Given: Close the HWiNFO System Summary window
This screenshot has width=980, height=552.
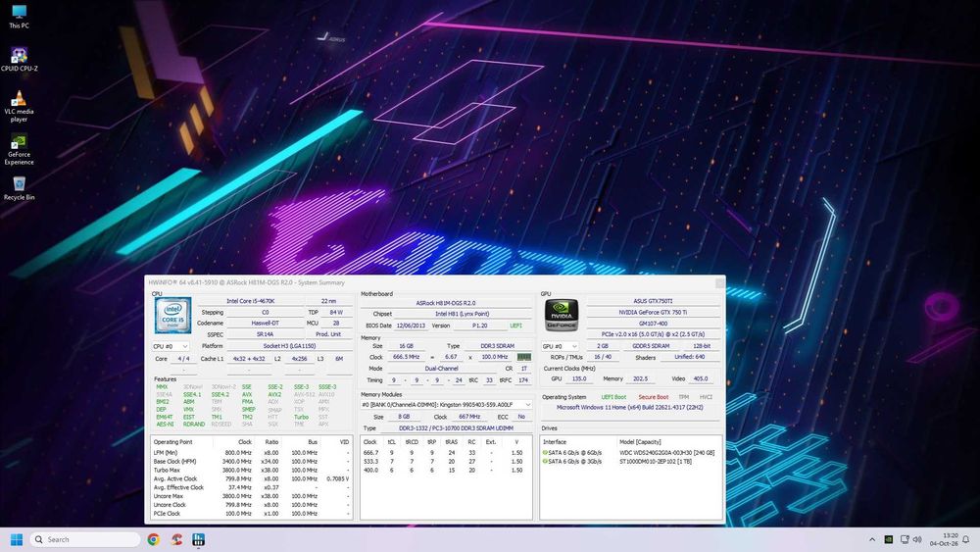Looking at the screenshot, I should (719, 282).
